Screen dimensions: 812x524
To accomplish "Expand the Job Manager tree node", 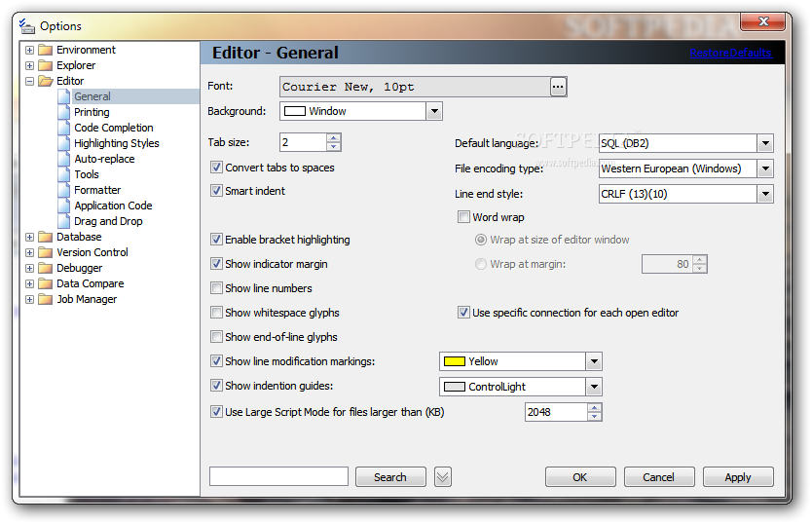I will 29,300.
